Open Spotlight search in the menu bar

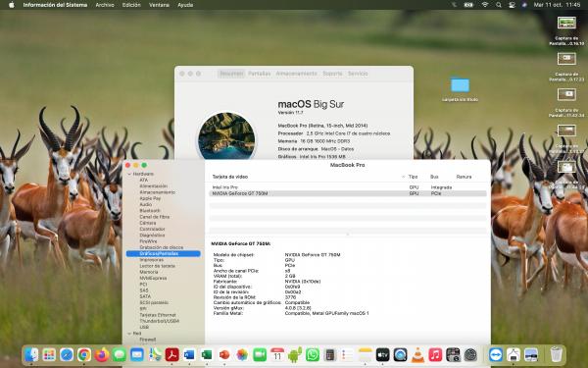(x=499, y=5)
